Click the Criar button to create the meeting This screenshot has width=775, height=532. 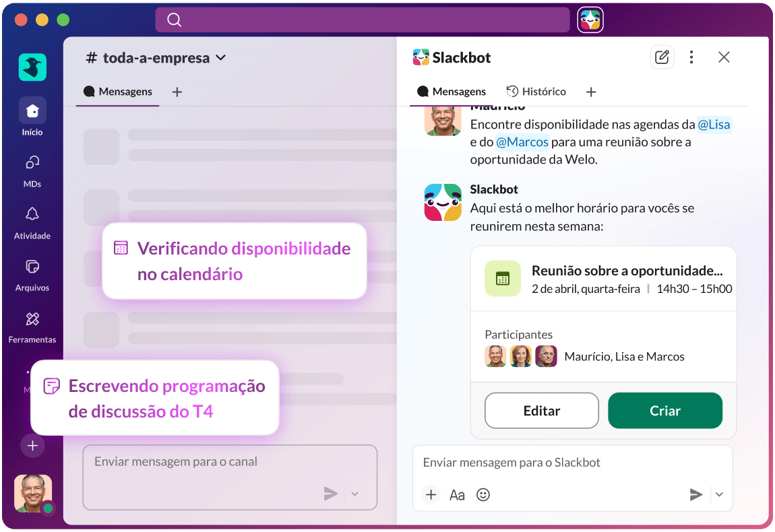coord(665,410)
